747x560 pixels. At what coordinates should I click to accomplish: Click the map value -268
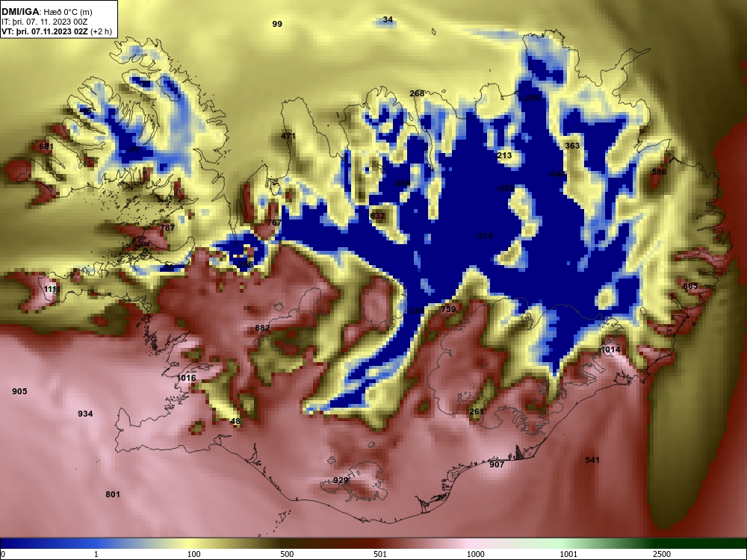[402, 183]
